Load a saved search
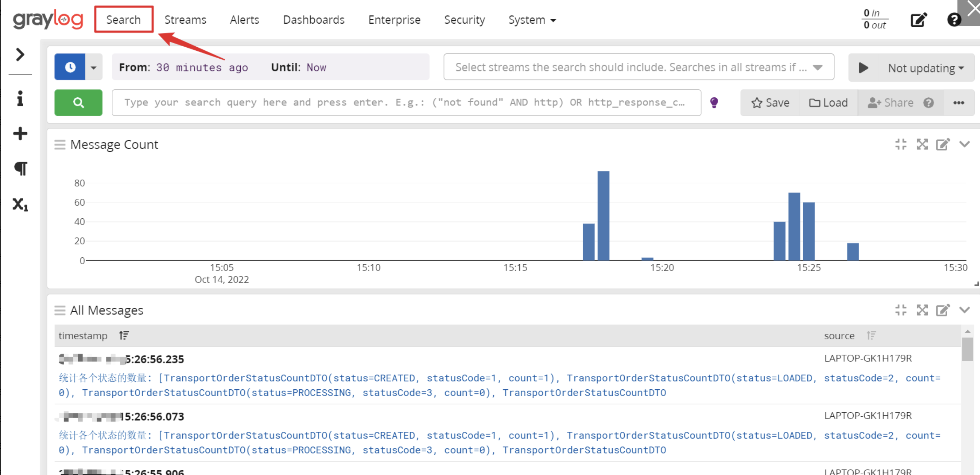980x475 pixels. 828,102
